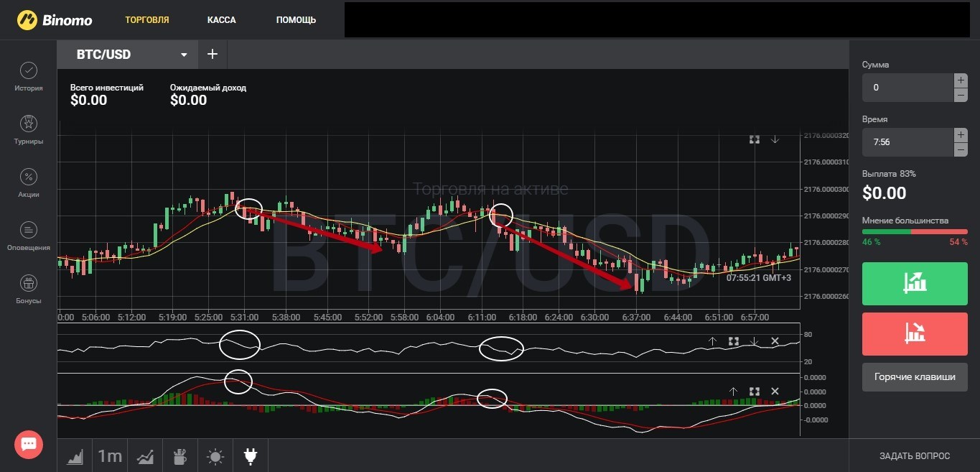This screenshot has height=472, width=980.
Task: Go to the Торговля tab
Action: (x=147, y=19)
